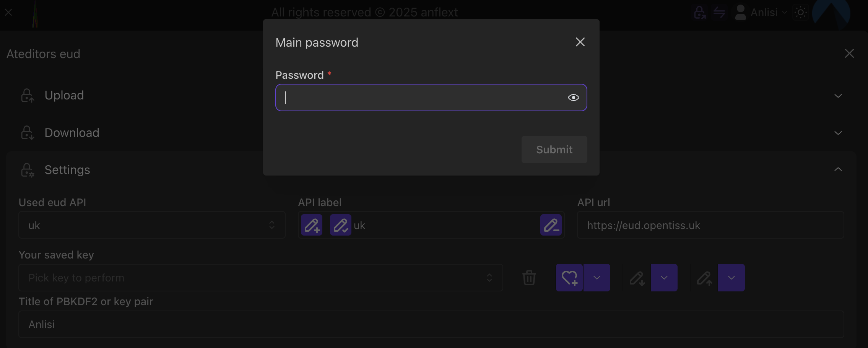Click the pencil download key icon

[637, 278]
